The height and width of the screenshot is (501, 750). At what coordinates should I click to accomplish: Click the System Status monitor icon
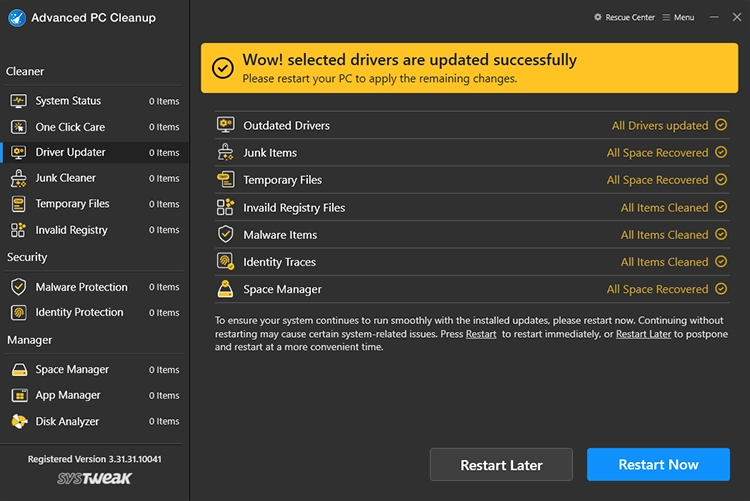(18, 101)
